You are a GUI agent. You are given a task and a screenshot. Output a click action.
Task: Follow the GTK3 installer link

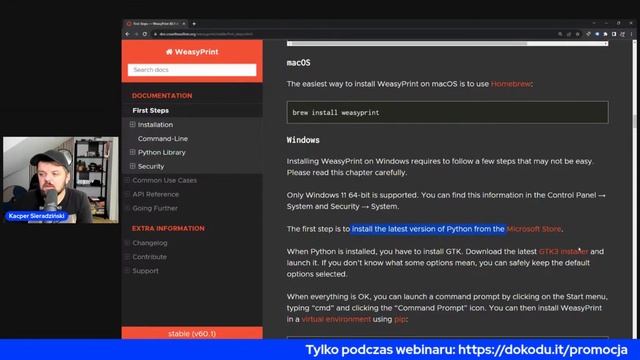pyautogui.click(x=563, y=251)
